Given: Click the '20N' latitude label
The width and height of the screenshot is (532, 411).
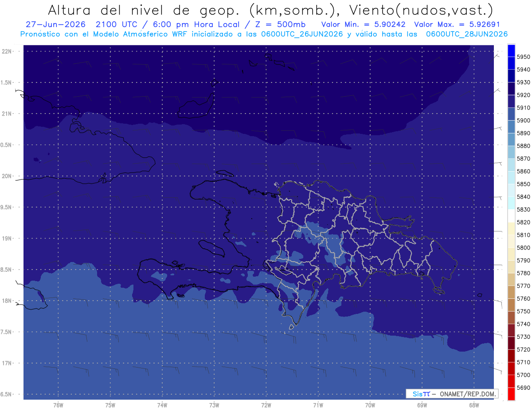Looking at the screenshot, I should [7, 176].
